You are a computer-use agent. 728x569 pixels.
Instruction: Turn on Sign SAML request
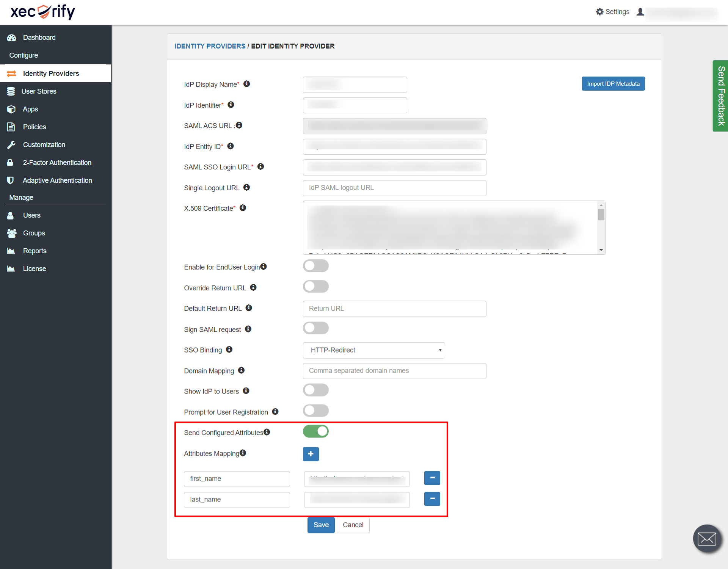tap(315, 328)
